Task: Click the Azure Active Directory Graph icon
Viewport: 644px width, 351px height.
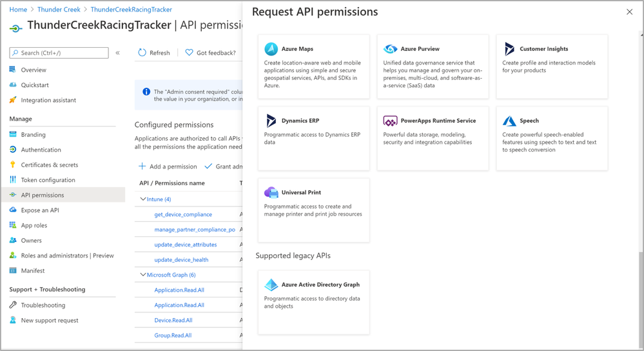Action: click(271, 285)
